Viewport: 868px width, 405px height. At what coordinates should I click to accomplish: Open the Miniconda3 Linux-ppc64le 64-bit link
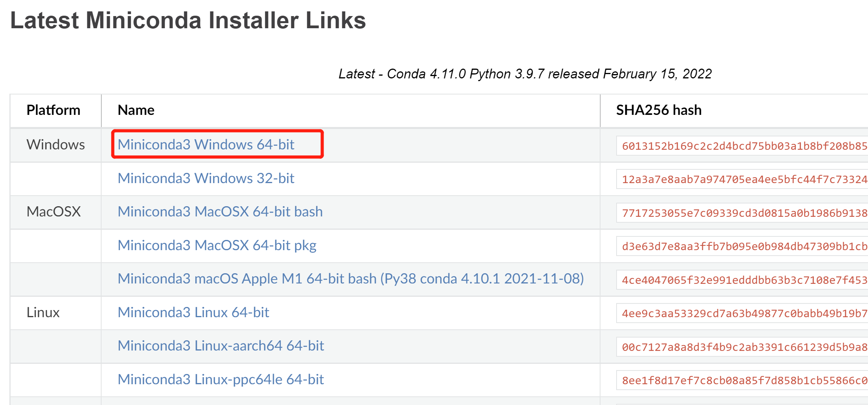pos(221,379)
